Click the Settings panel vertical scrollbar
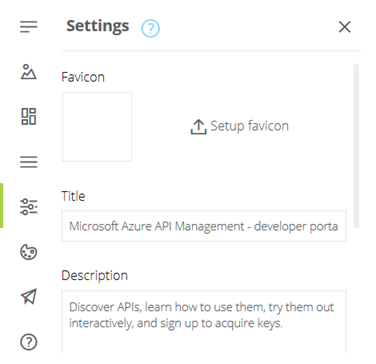This screenshot has width=376, height=364. 356,146
